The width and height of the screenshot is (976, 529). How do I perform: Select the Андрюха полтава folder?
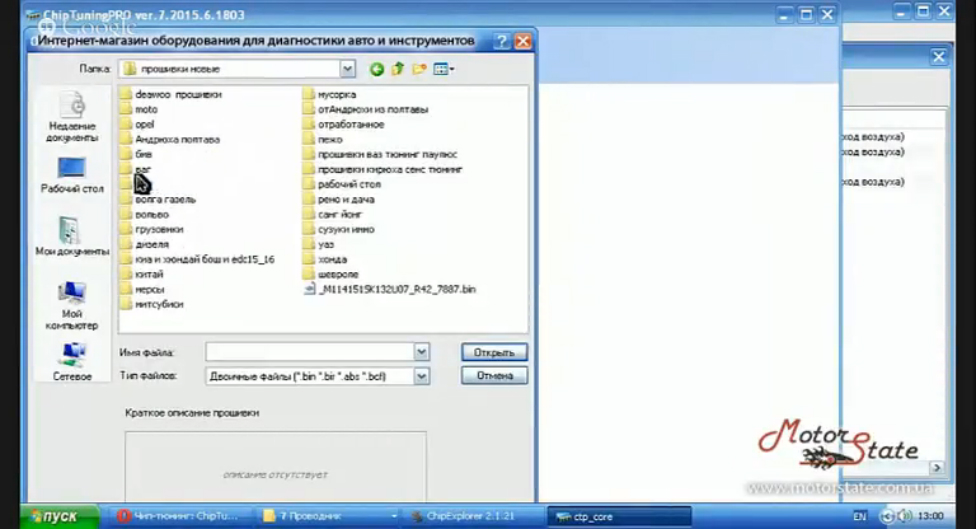pos(171,139)
